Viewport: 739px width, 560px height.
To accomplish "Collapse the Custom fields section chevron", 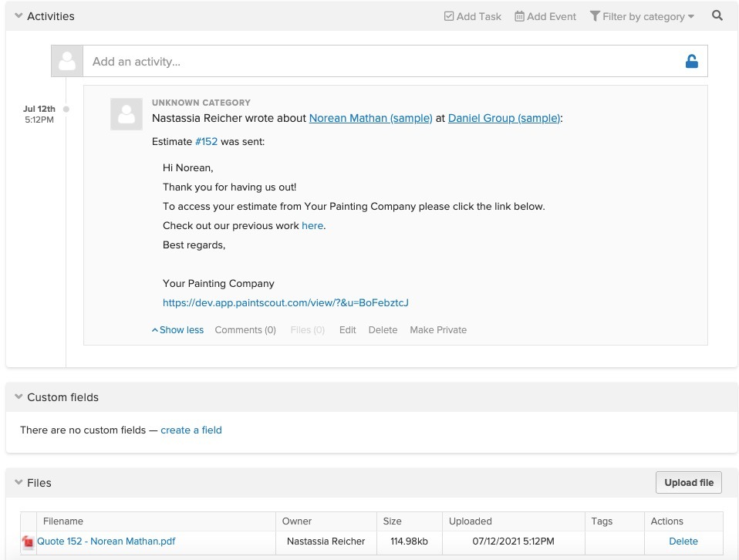I will click(19, 397).
